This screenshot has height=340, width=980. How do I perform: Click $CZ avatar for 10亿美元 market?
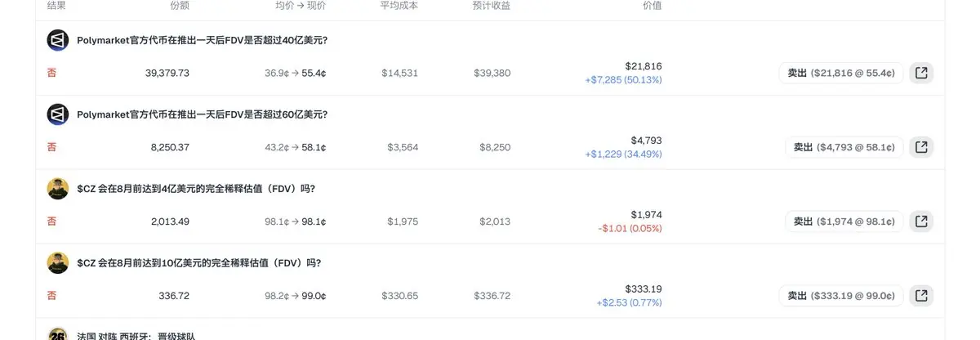(58, 262)
